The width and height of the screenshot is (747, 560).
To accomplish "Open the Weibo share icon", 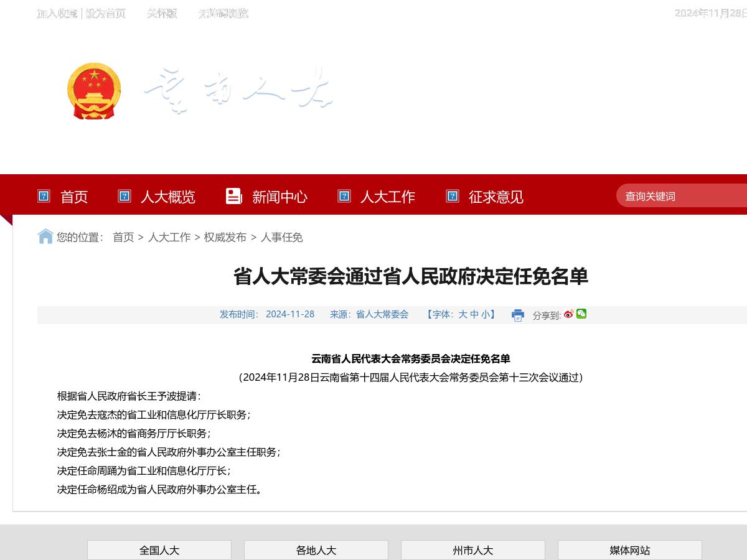I will point(568,314).
